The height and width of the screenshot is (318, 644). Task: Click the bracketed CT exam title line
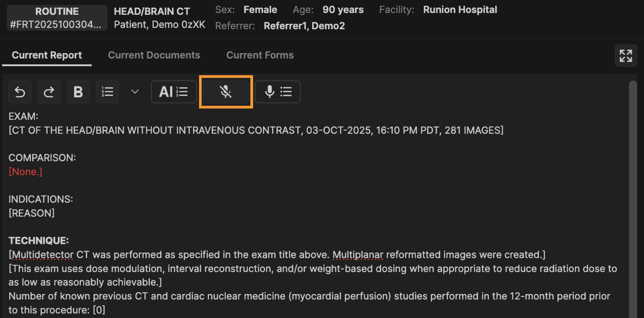(x=256, y=130)
